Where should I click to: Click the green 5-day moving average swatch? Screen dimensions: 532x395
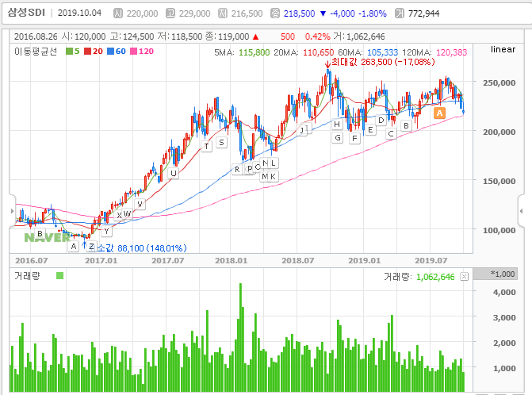coord(69,52)
